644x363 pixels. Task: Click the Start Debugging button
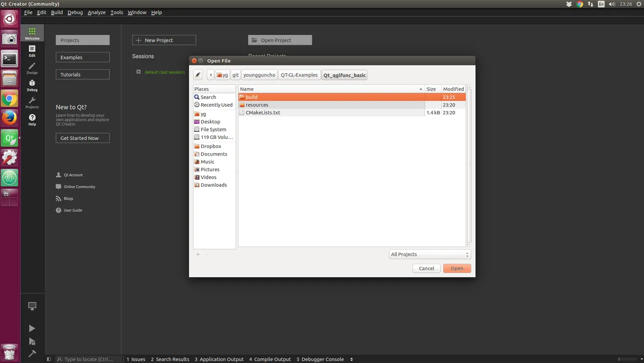32,341
